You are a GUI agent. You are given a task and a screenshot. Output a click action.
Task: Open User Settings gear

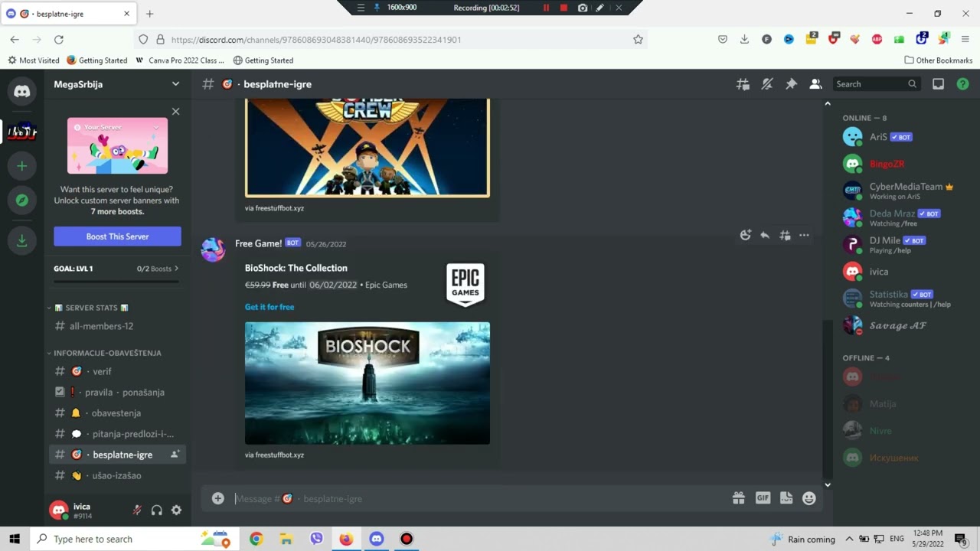[x=176, y=510]
